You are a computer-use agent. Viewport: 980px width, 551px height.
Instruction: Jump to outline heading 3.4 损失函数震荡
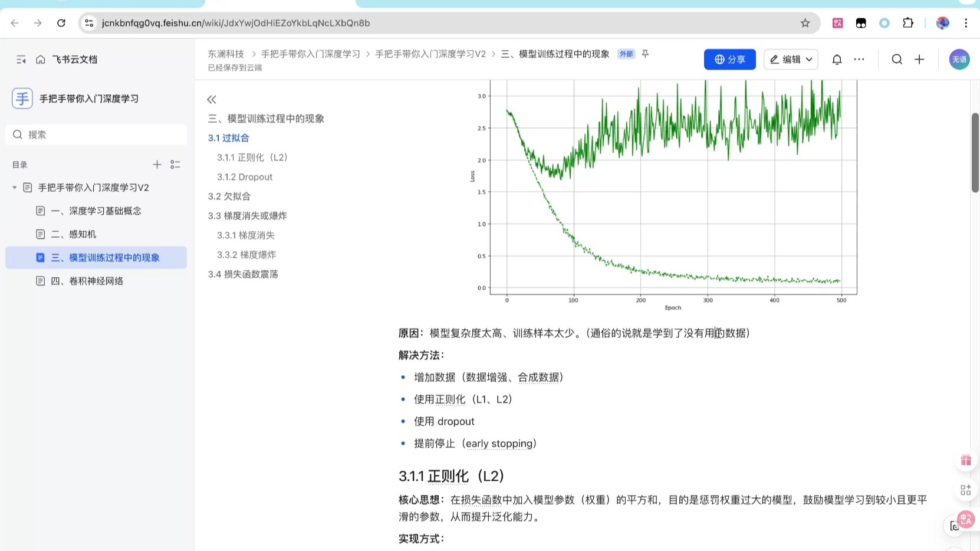pyautogui.click(x=243, y=274)
